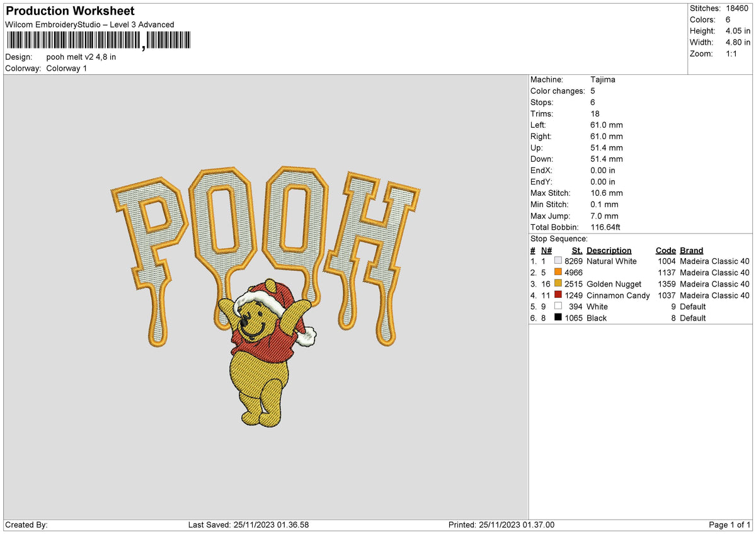756x534 pixels.
Task: Click stitch count 1065 for Black
Action: pos(573,317)
